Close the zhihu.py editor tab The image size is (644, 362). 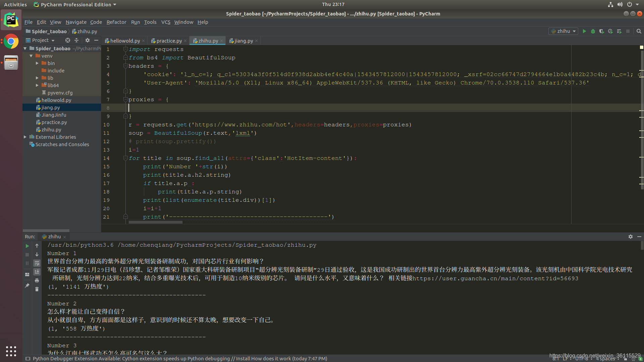[221, 41]
